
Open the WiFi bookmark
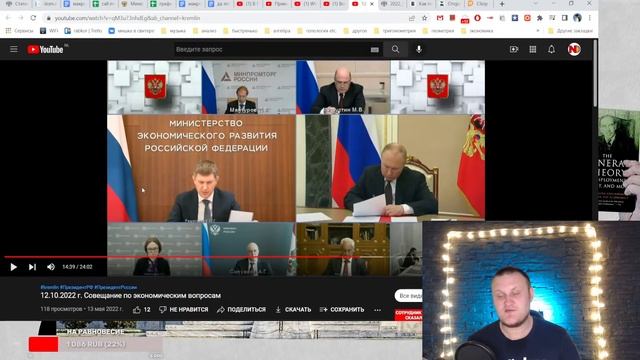coord(49,31)
